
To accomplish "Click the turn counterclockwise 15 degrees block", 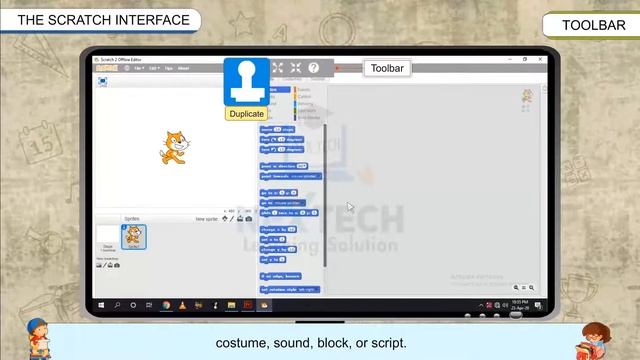I will [x=282, y=150].
